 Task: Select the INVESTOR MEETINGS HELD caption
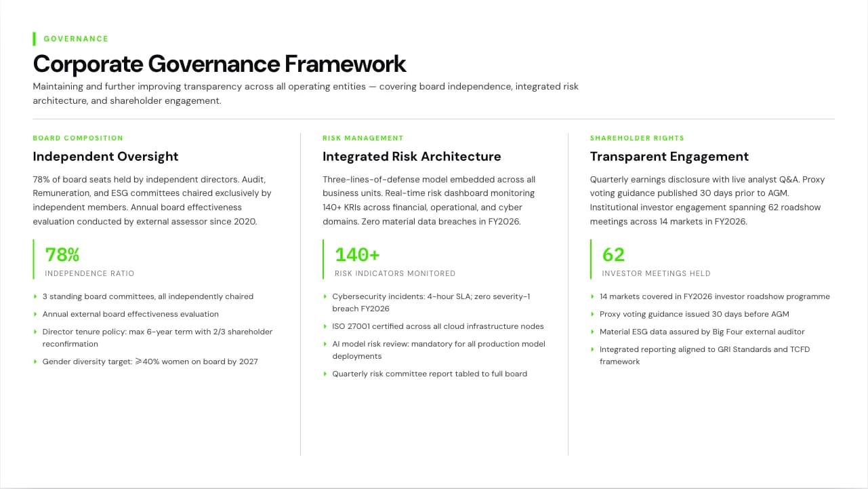[657, 273]
